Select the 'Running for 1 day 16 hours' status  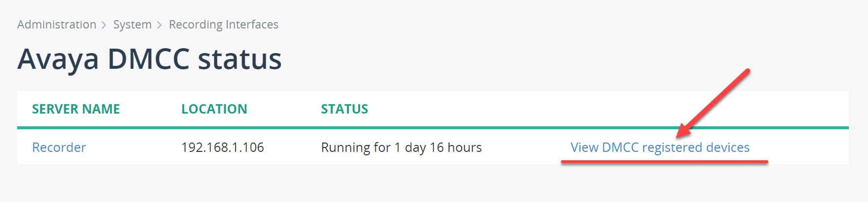coord(401,147)
